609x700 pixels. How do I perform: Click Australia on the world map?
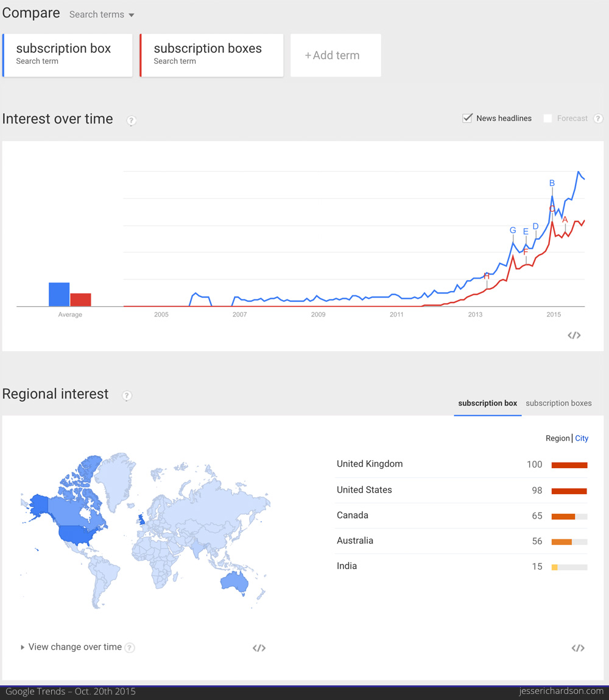point(233,581)
